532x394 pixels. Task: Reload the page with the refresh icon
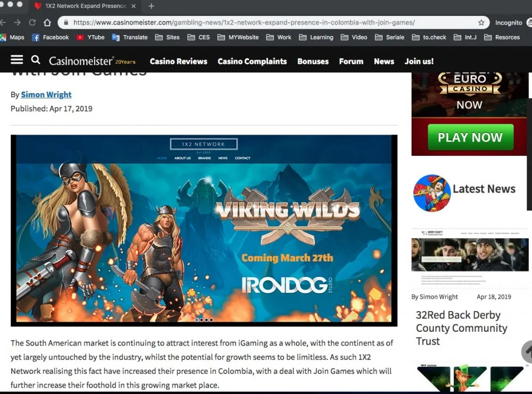(32, 23)
